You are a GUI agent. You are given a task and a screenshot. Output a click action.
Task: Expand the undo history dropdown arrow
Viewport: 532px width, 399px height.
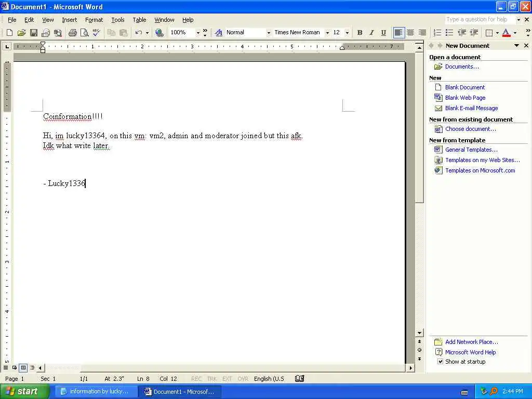147,33
